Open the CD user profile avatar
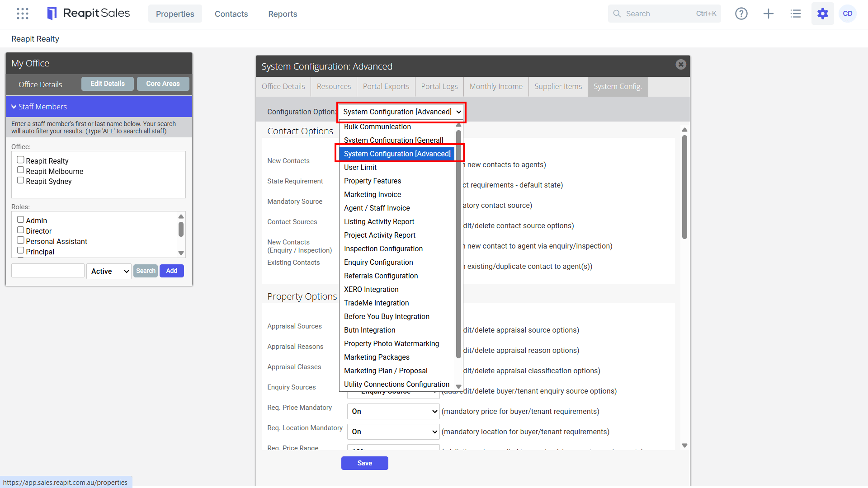Image resolution: width=868 pixels, height=488 pixels. click(x=848, y=14)
